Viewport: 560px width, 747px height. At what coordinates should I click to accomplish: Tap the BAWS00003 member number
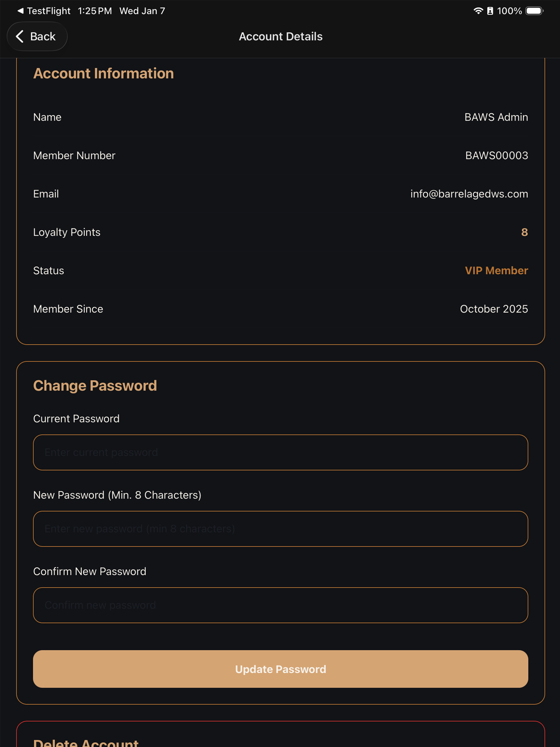tap(497, 155)
